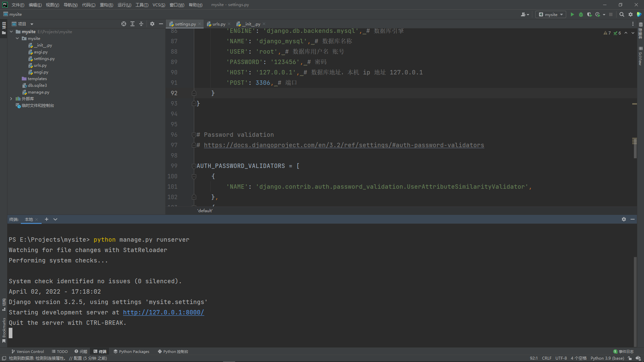Open the 文件(F) menu
The image size is (644, 362).
click(x=18, y=5)
